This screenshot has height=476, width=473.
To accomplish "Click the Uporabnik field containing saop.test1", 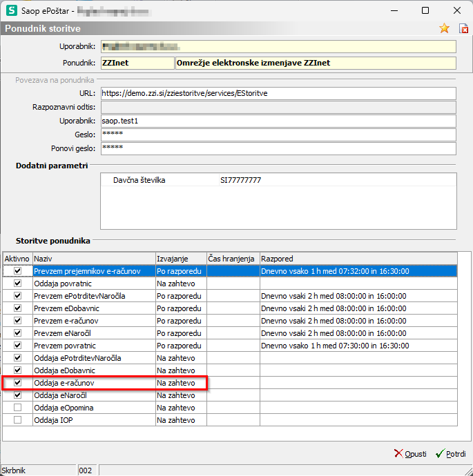I will [x=278, y=121].
